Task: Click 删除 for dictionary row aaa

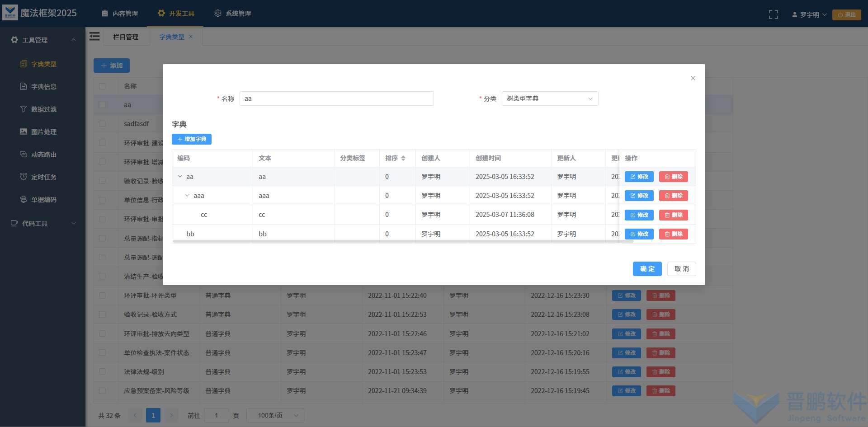Action: click(673, 196)
